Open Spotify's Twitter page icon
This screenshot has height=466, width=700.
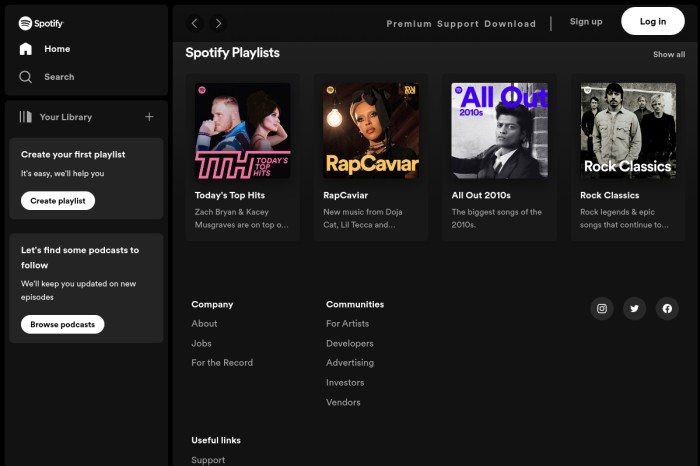[x=634, y=308]
